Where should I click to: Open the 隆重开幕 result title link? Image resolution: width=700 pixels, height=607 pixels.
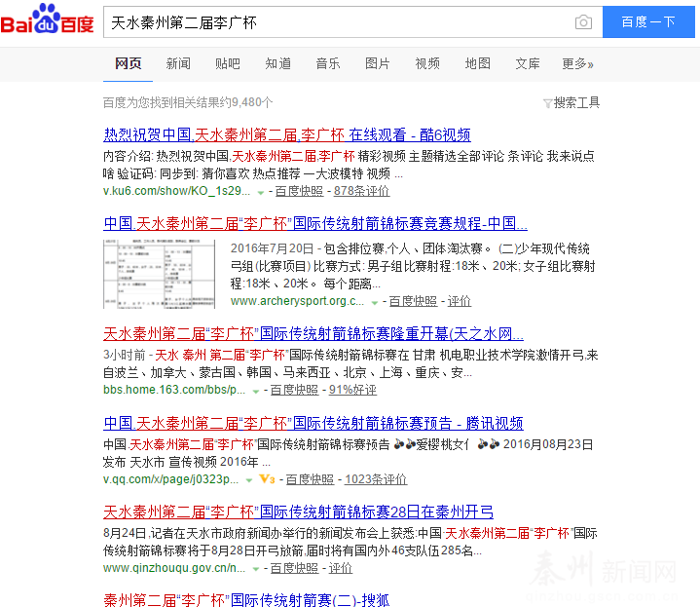click(313, 333)
